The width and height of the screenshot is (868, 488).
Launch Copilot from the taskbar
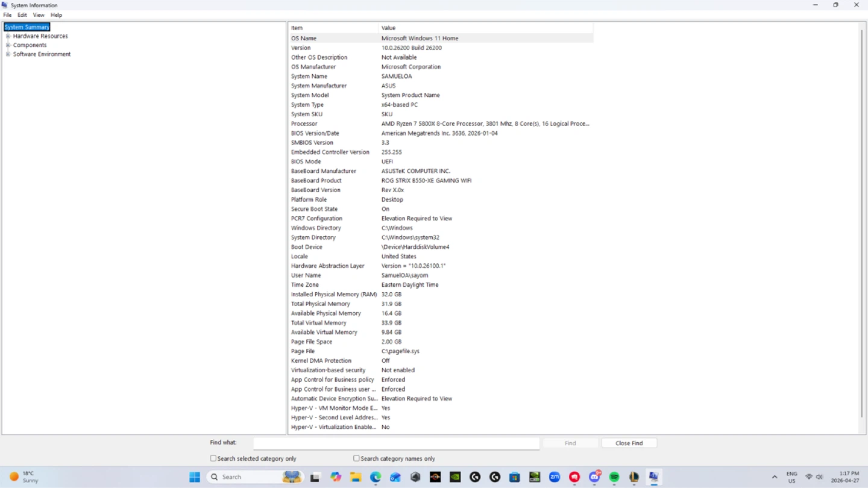(336, 477)
